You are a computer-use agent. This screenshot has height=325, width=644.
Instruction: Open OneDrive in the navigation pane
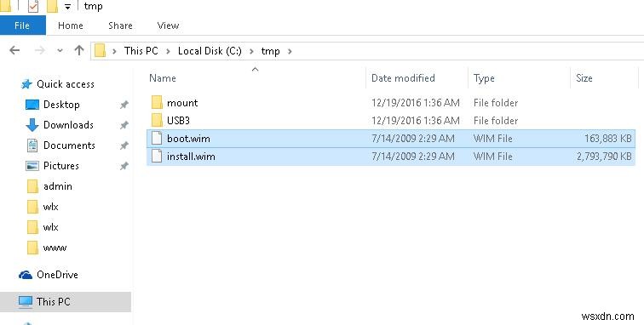(57, 275)
